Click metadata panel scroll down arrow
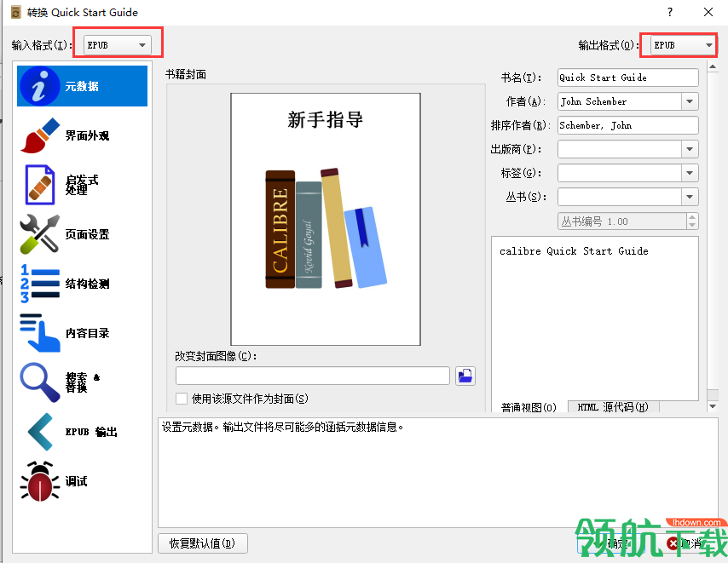 click(713, 407)
